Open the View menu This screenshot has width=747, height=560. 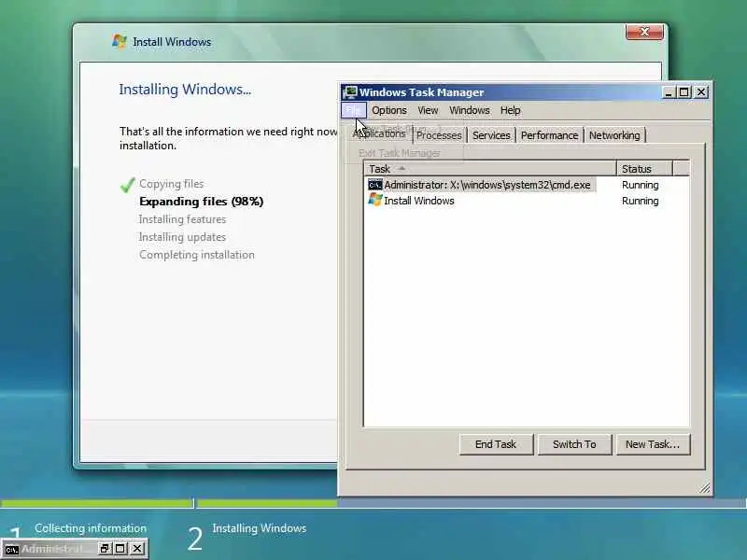428,110
